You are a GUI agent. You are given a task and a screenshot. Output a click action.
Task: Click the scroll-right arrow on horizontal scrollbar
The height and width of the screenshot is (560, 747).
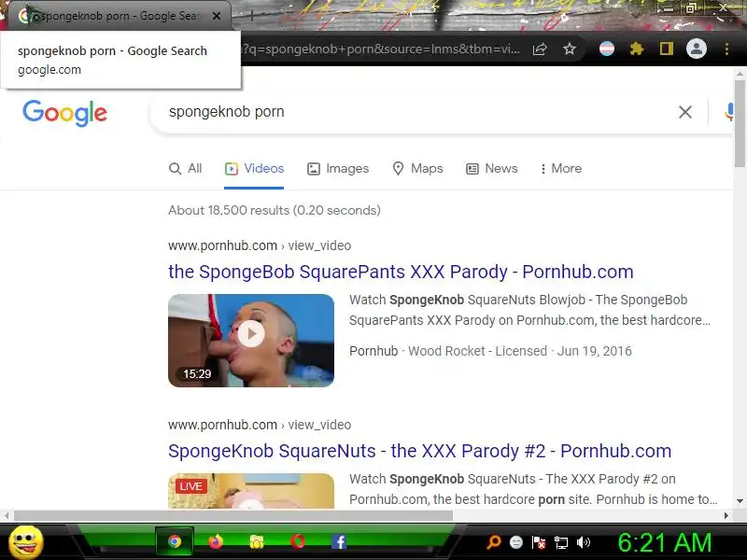point(726,516)
